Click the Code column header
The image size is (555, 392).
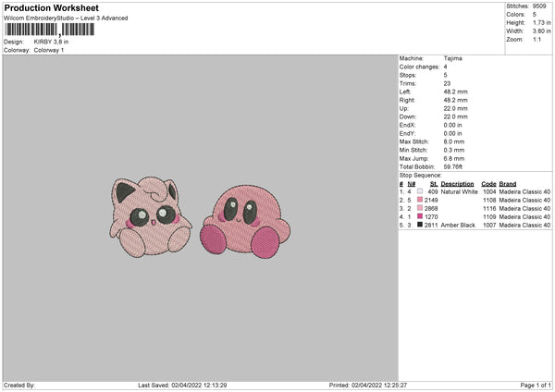pos(488,183)
